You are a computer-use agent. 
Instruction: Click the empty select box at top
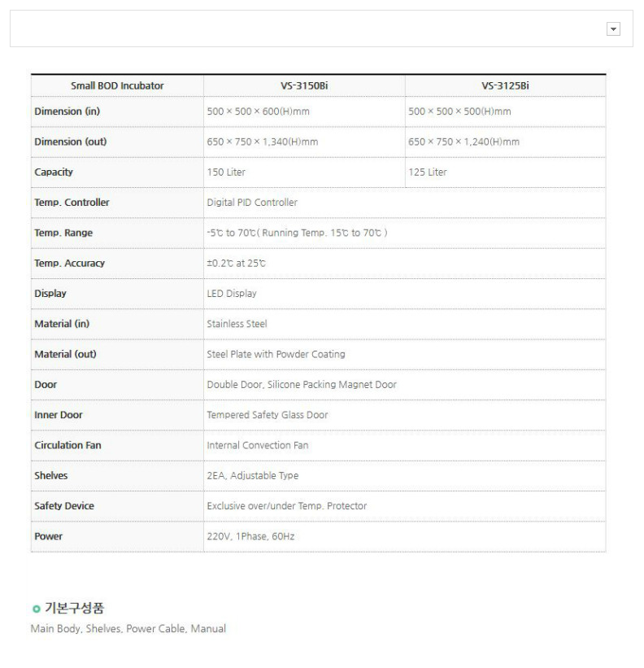[321, 28]
